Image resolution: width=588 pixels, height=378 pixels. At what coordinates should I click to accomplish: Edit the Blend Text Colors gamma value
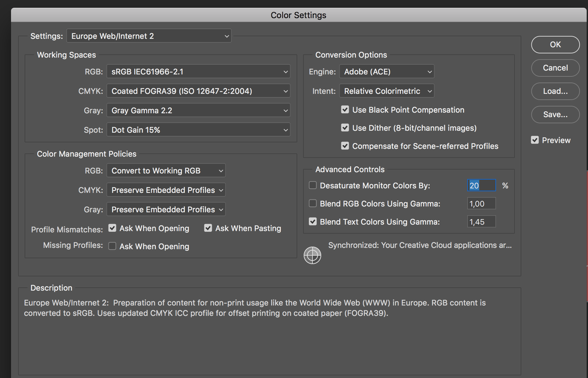[x=481, y=221]
